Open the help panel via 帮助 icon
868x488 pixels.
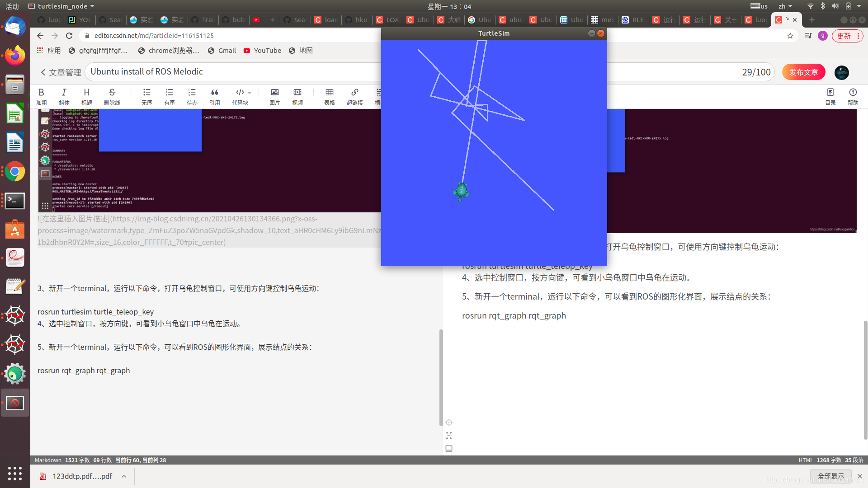click(x=853, y=96)
